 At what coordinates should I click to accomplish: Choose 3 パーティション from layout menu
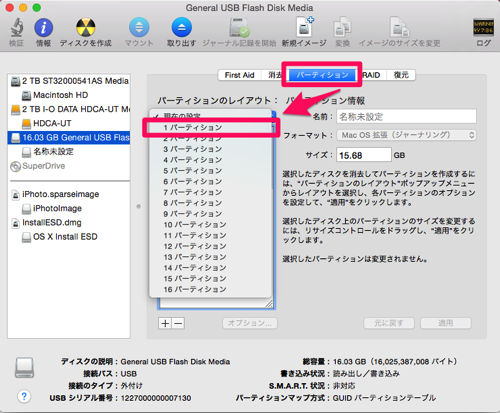pos(211,149)
